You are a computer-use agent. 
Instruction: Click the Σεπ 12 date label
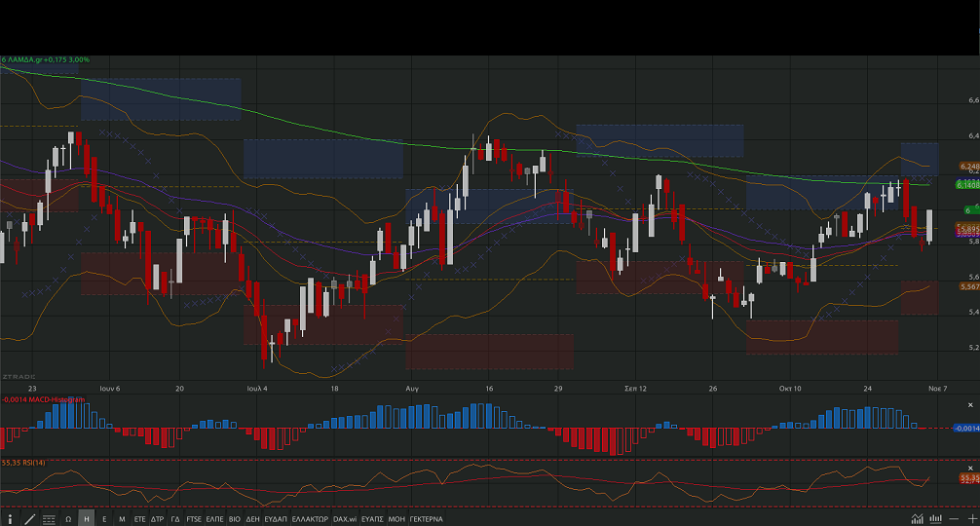635,389
